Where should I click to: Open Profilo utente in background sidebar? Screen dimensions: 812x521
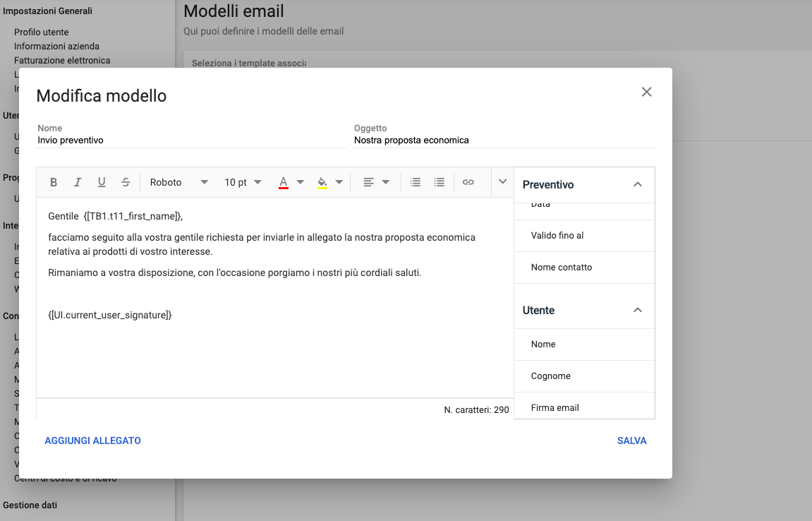41,32
